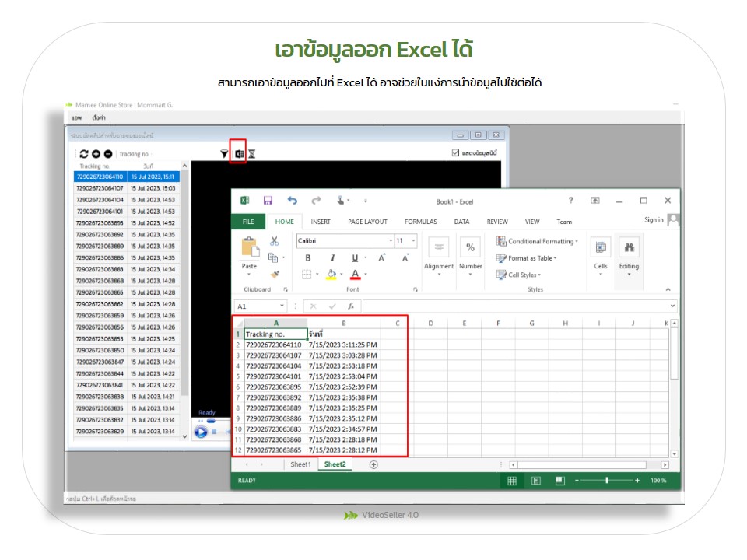Image resolution: width=747 pixels, height=560 pixels.
Task: Toggle the checkbox beside the Thai label
Action: [x=455, y=153]
